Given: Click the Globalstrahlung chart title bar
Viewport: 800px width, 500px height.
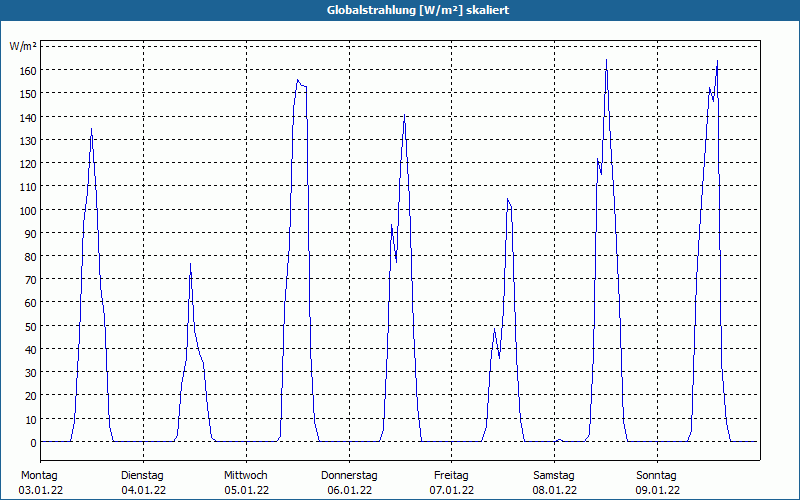Looking at the screenshot, I should coord(400,10).
